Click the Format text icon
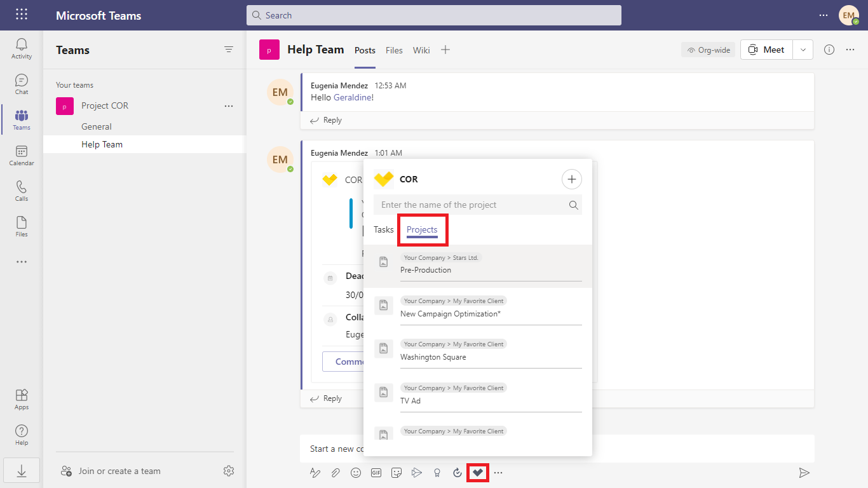The image size is (868, 488). (x=315, y=473)
